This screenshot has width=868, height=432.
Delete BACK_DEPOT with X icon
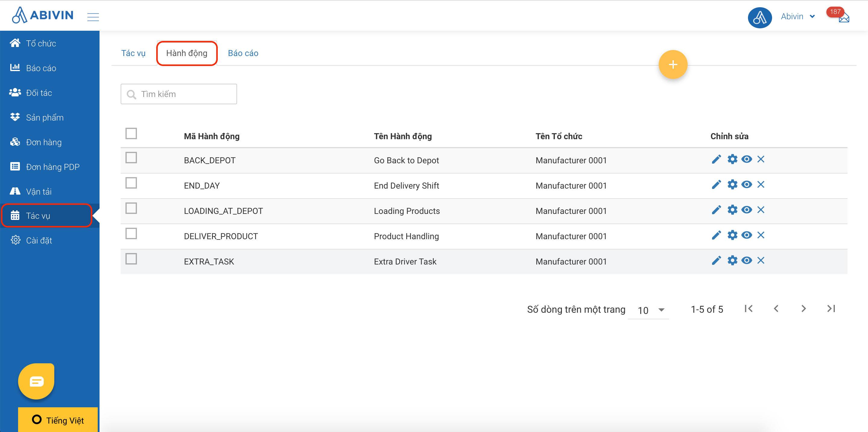[761, 159]
